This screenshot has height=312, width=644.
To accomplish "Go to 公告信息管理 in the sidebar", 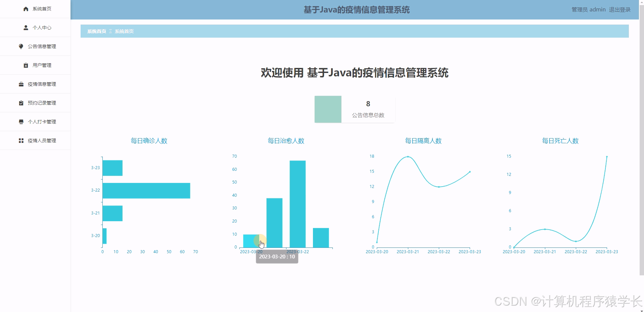I will click(35, 46).
